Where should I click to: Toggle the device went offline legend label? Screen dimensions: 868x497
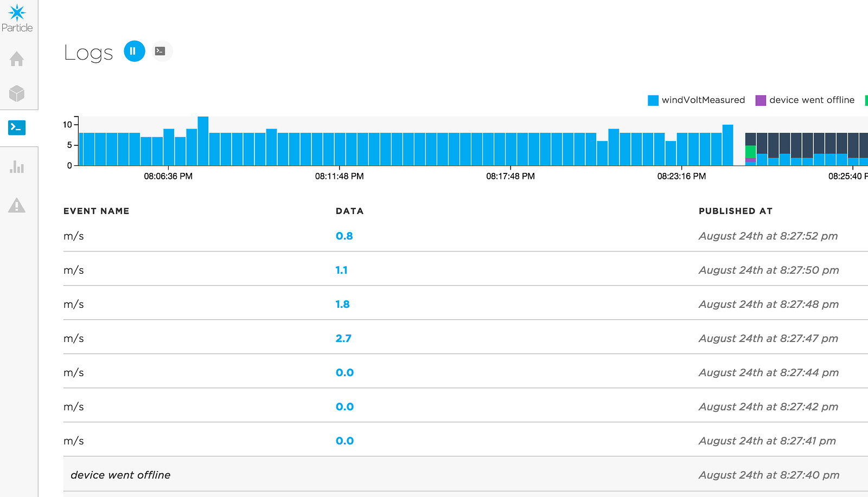tap(812, 100)
